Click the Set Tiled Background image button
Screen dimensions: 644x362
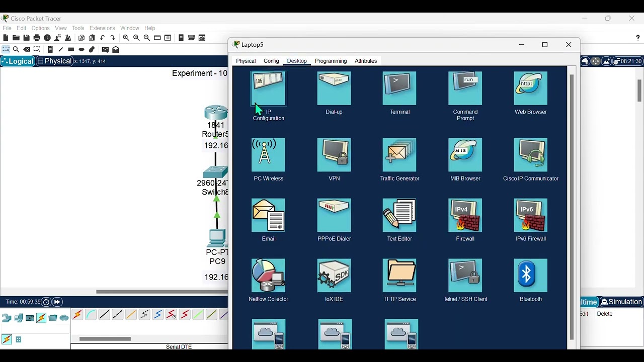pyautogui.click(x=606, y=61)
